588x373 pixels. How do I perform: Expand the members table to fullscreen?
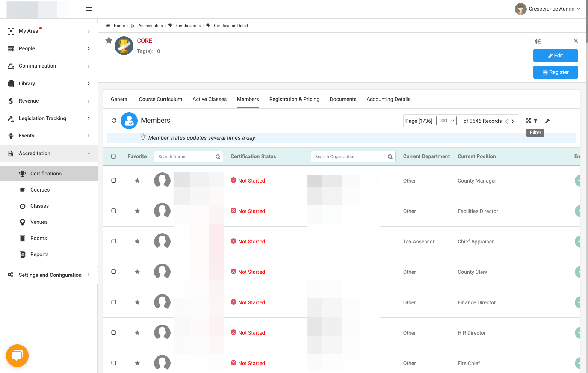[x=529, y=121]
